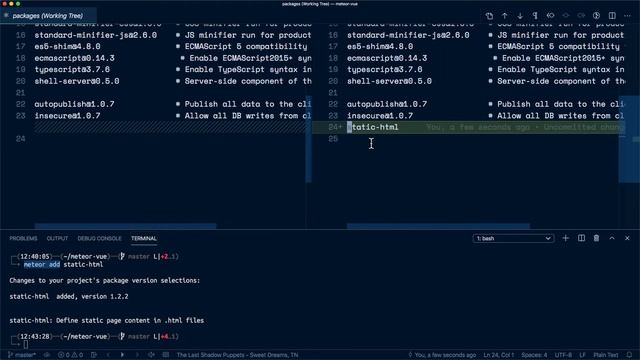This screenshot has height=360, width=640.
Task: Click the master branch in status bar
Action: [x=22, y=355]
